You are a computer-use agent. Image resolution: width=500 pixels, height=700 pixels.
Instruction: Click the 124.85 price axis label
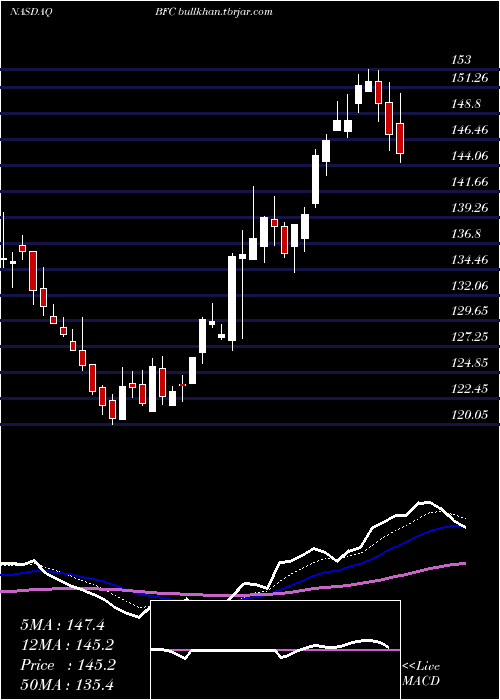pyautogui.click(x=470, y=363)
